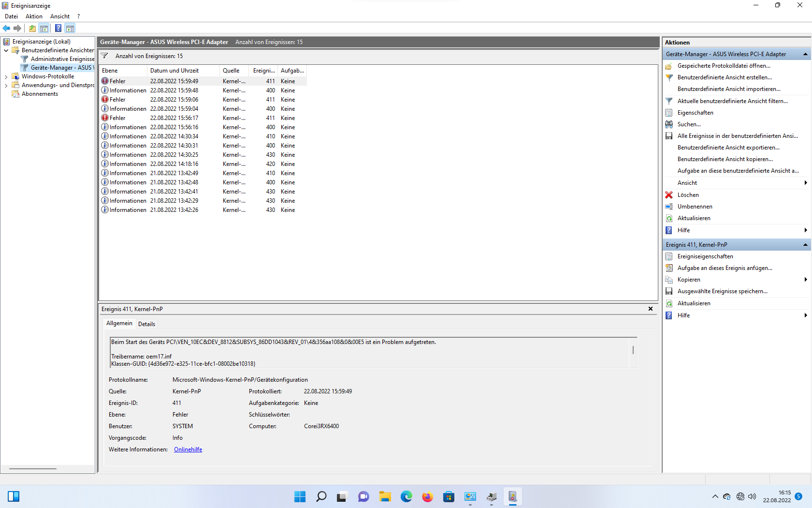The image size is (812, 508).
Task: Click the Umbenennen rename icon
Action: 669,207
